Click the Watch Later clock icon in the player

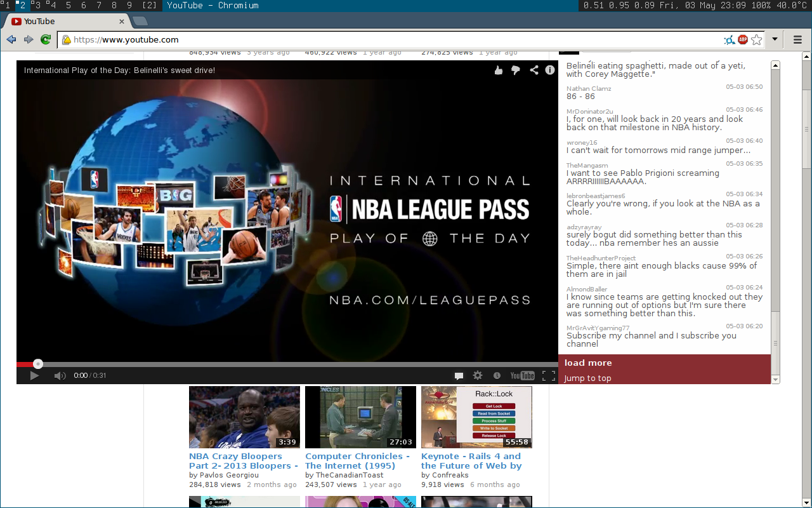tap(497, 376)
